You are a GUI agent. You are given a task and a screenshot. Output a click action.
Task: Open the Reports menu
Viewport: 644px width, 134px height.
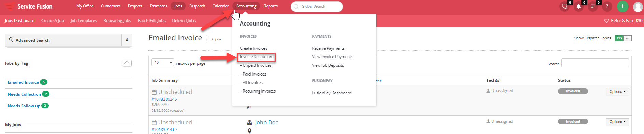pos(271,6)
